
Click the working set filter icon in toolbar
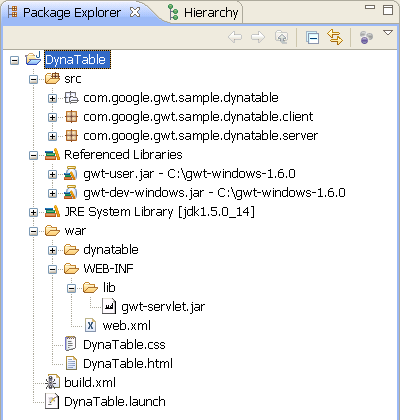pyautogui.click(x=366, y=37)
